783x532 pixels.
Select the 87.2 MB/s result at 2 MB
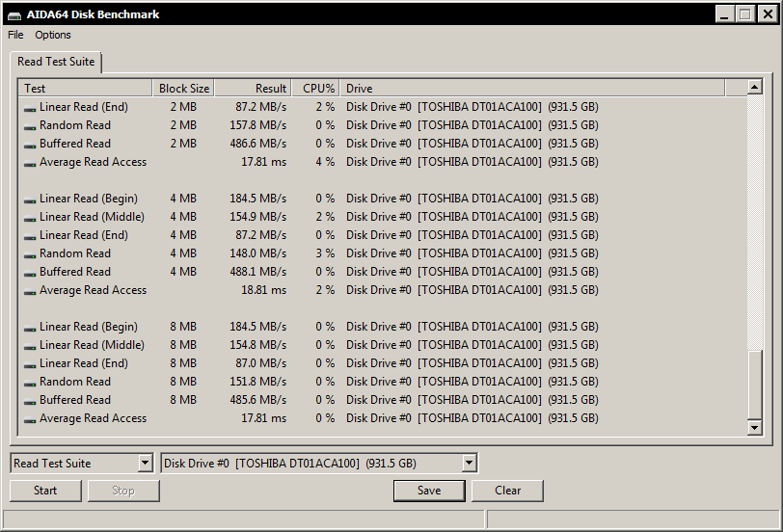click(260, 107)
